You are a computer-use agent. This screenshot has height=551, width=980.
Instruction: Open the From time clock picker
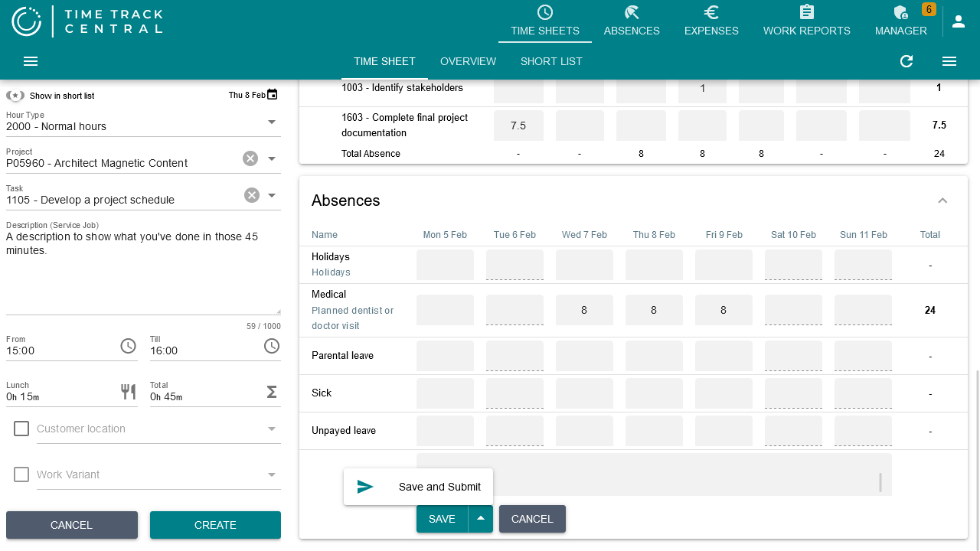tap(128, 347)
